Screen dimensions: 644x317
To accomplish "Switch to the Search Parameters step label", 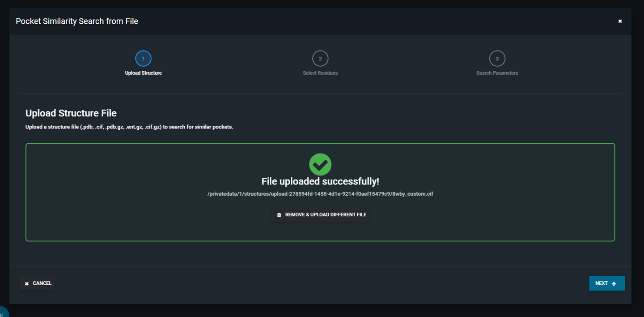I will pos(497,73).
